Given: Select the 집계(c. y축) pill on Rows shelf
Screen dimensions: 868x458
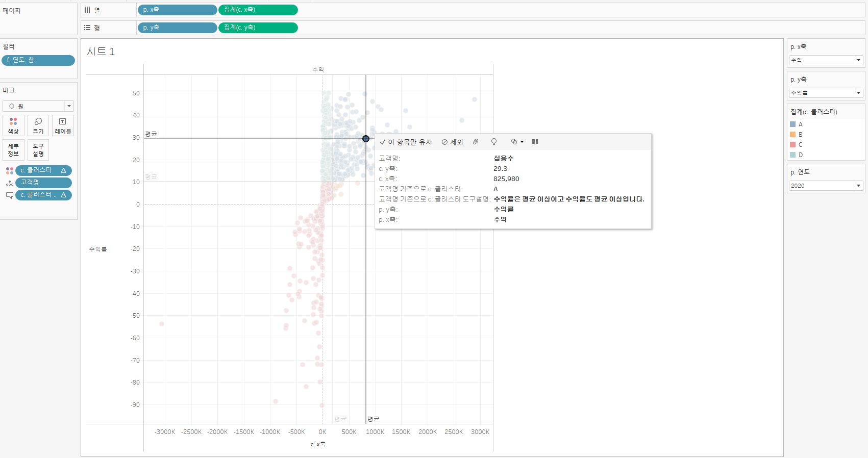Looking at the screenshot, I should pyautogui.click(x=258, y=28).
